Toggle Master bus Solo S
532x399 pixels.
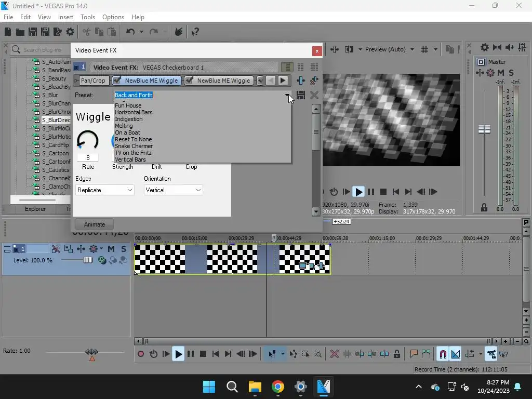511,73
